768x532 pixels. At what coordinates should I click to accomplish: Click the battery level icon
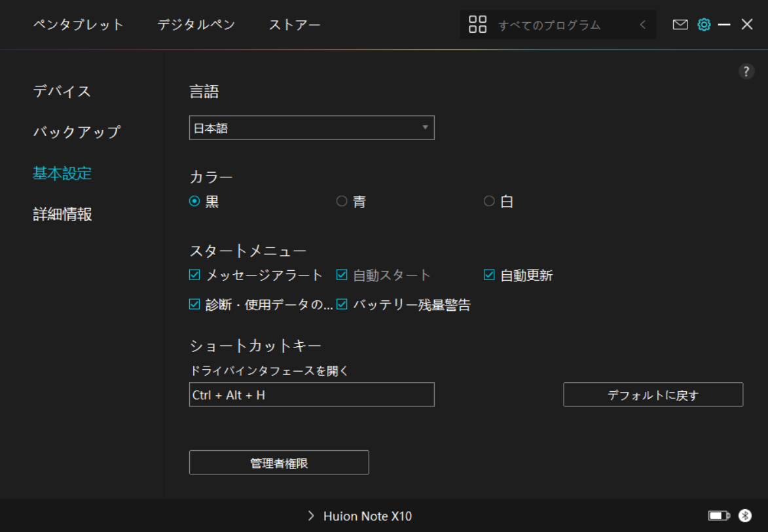coord(718,516)
